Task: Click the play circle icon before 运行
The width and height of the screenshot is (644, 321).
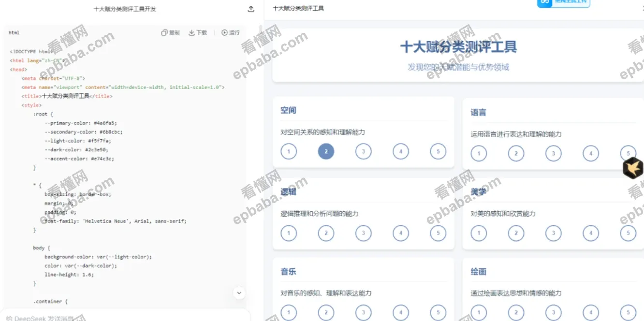Action: (224, 32)
